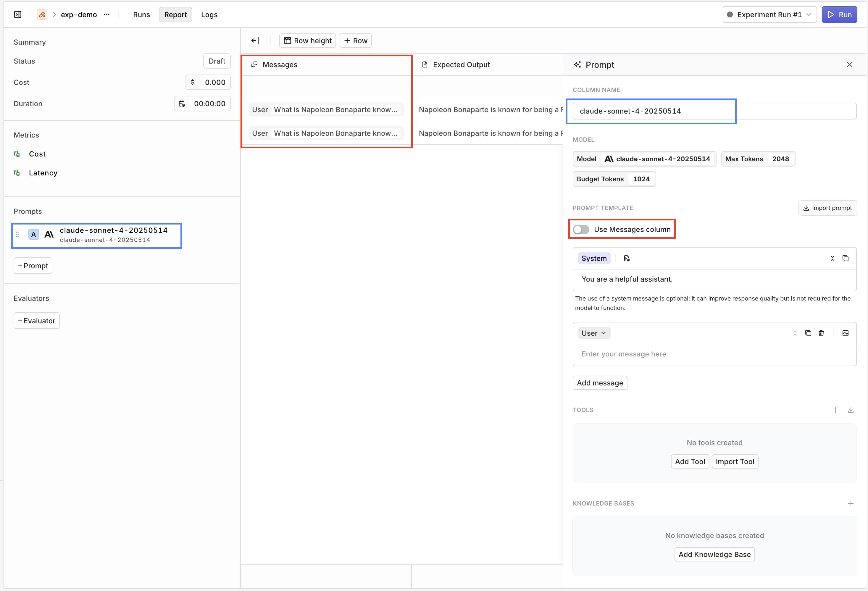Click the Cost metric label
The width and height of the screenshot is (868, 591).
pyautogui.click(x=37, y=154)
